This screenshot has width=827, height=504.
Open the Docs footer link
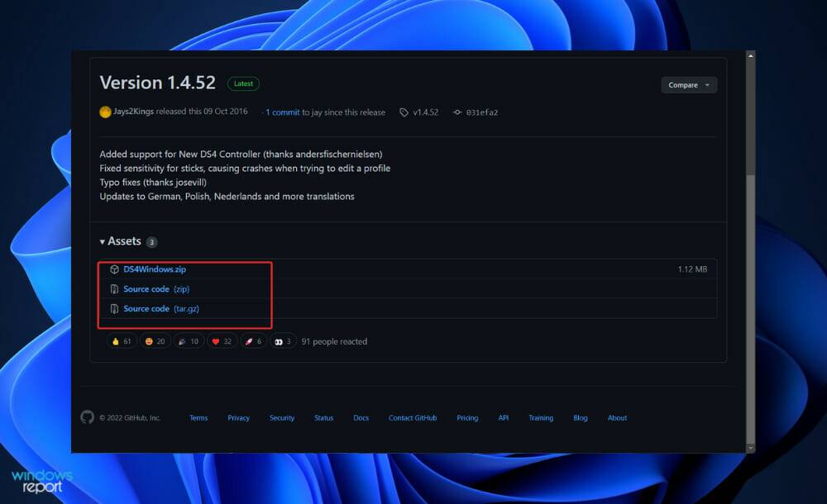pos(361,418)
